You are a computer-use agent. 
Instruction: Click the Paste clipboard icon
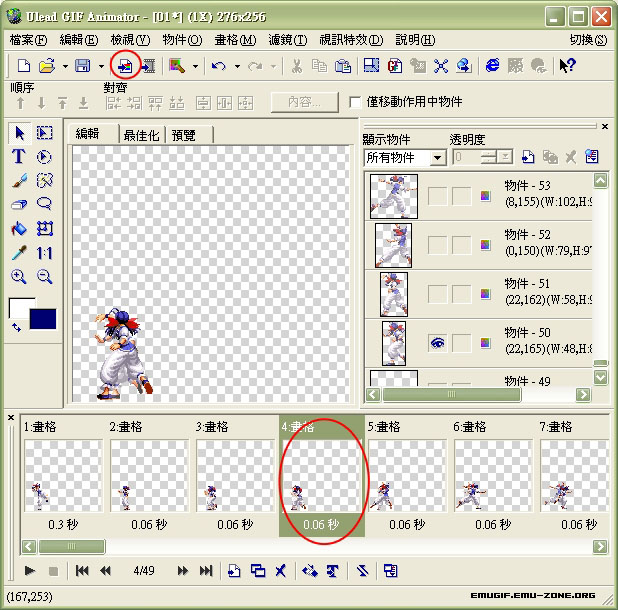click(x=343, y=66)
